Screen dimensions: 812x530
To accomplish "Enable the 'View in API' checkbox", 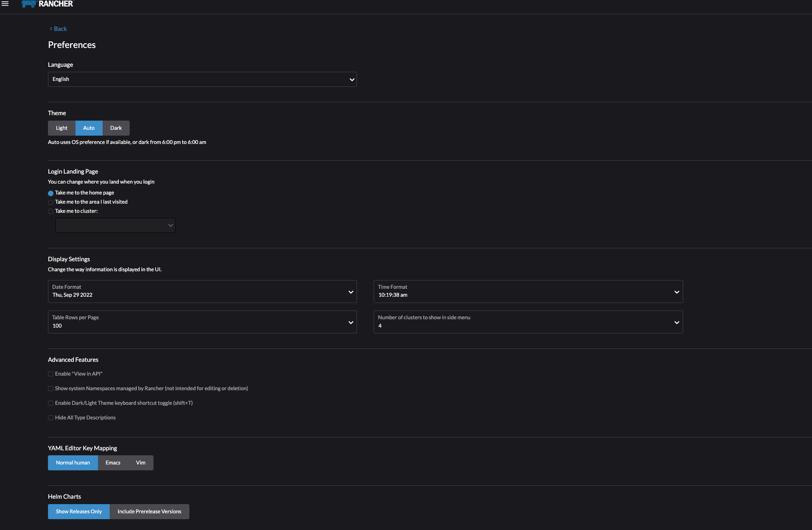I will click(x=50, y=374).
